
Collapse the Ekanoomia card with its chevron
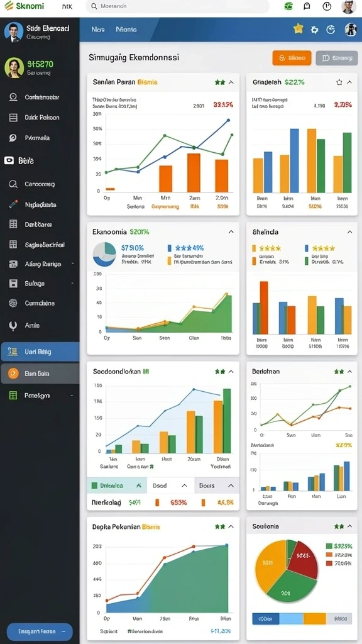(231, 231)
